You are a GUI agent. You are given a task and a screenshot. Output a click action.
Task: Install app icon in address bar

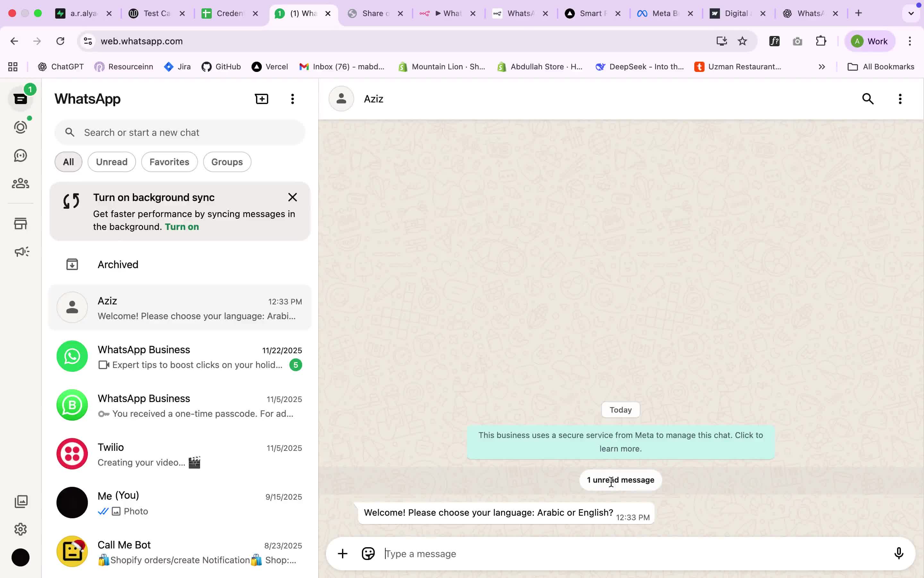[721, 41]
